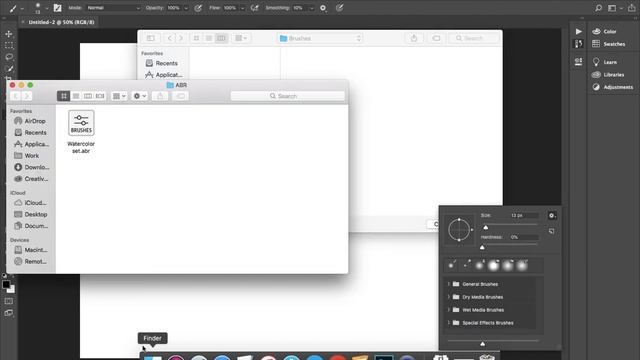Expand Dry Media Brushes folder

pos(449,297)
